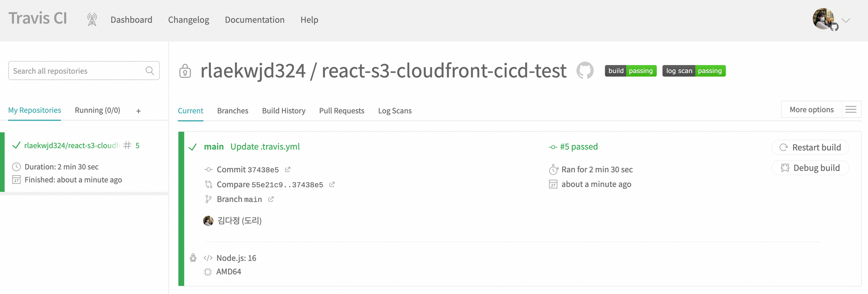This screenshot has width=868, height=294.
Task: Click Ran for 2 min 30 sec
Action: [x=597, y=170]
